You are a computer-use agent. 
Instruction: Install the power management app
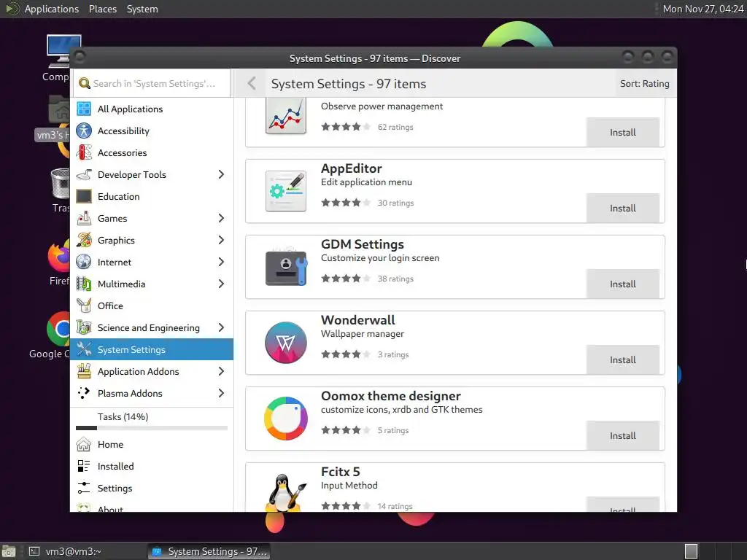(x=623, y=133)
